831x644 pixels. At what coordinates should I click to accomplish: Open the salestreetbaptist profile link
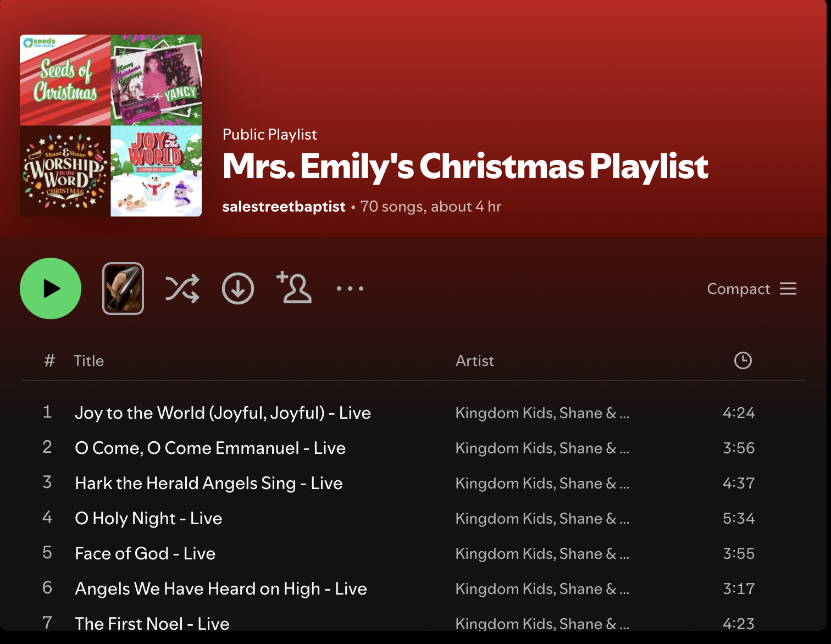(x=284, y=207)
